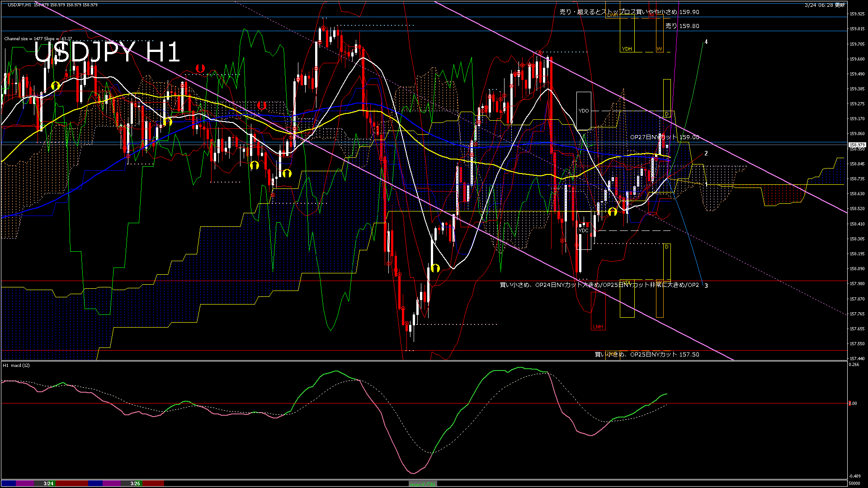
Task: Click the leftmost yellow up-arrow signal marker
Action: [x=56, y=85]
